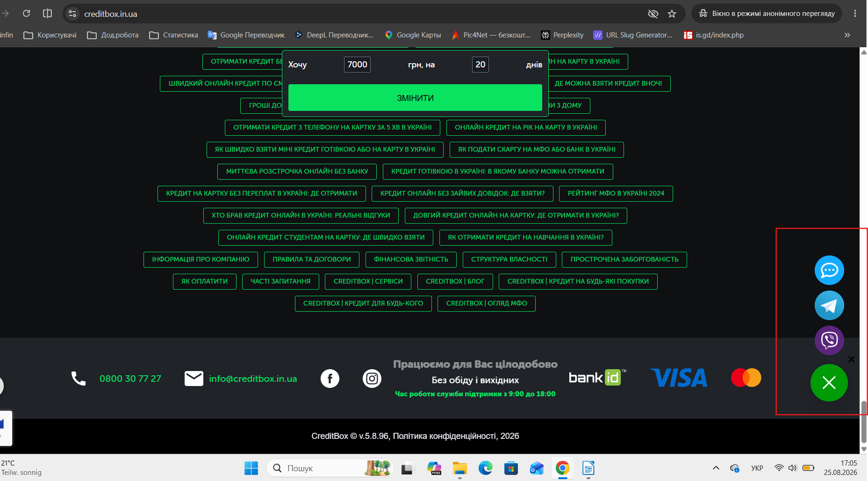Open CREDITBOX | ОГЛЯД МФО link
The height and width of the screenshot is (481, 868).
pos(487,304)
